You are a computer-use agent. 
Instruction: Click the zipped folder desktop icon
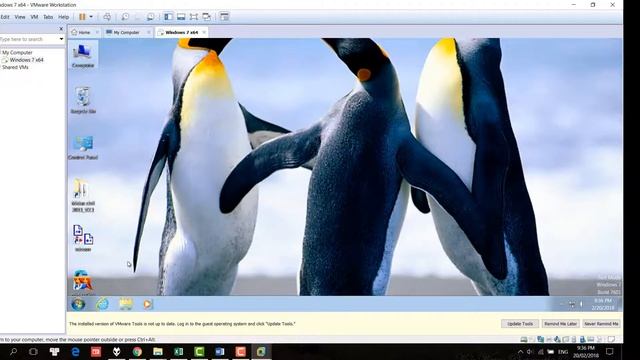[x=83, y=195]
